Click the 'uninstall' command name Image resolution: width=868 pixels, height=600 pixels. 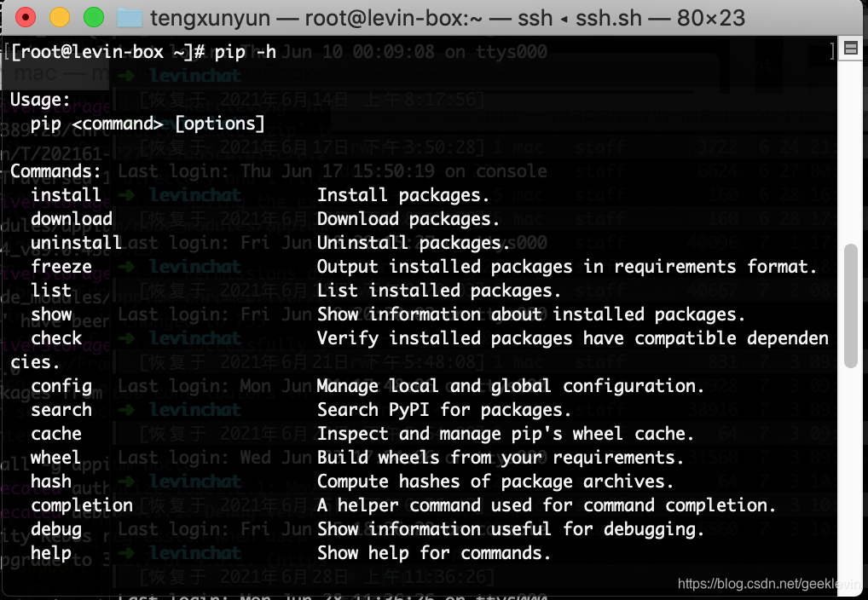click(x=76, y=243)
